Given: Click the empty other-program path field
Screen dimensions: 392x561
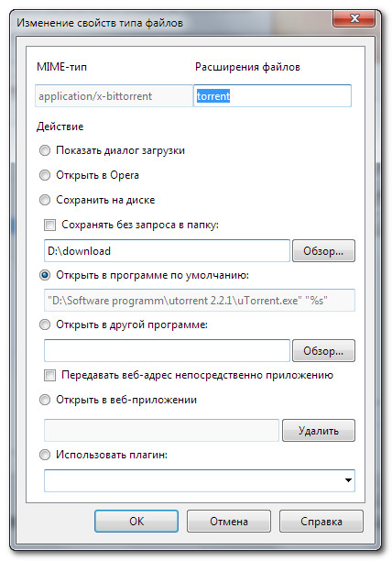Looking at the screenshot, I should coord(167,350).
